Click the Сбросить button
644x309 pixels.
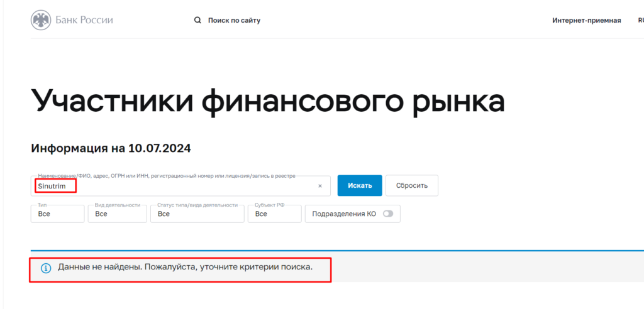[x=412, y=185]
